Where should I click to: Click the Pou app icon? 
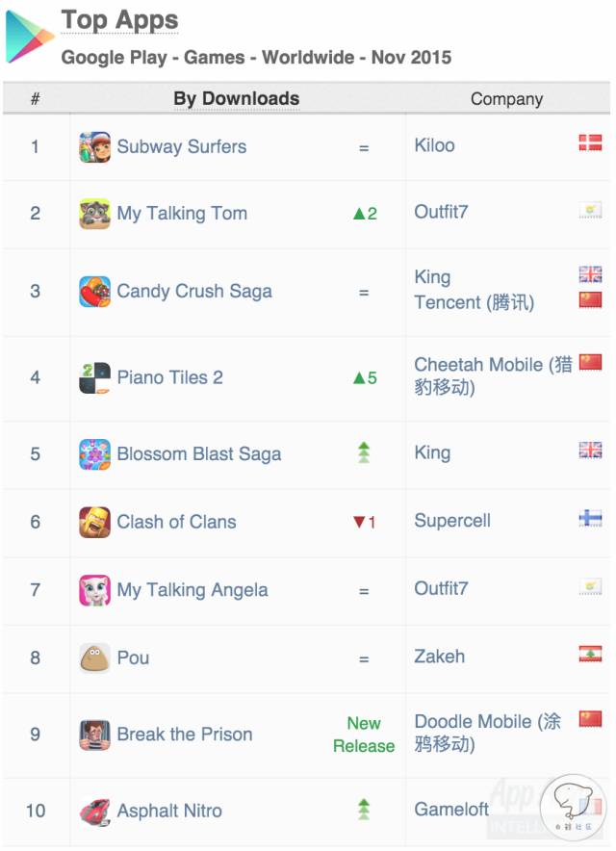pyautogui.click(x=94, y=658)
